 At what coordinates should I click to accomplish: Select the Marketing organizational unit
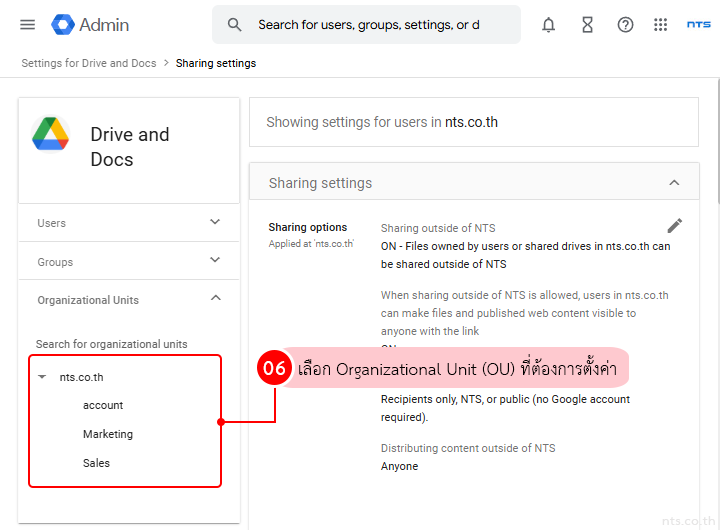[x=108, y=434]
